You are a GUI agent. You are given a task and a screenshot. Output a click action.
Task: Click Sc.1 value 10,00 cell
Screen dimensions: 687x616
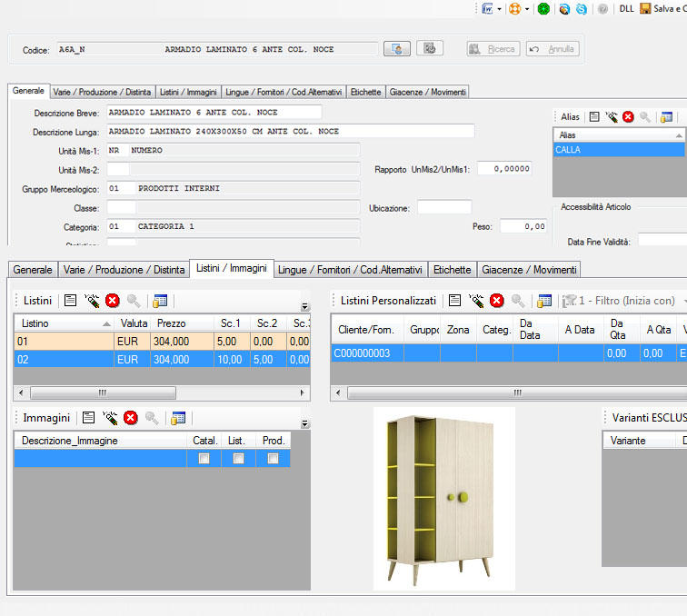[233, 359]
